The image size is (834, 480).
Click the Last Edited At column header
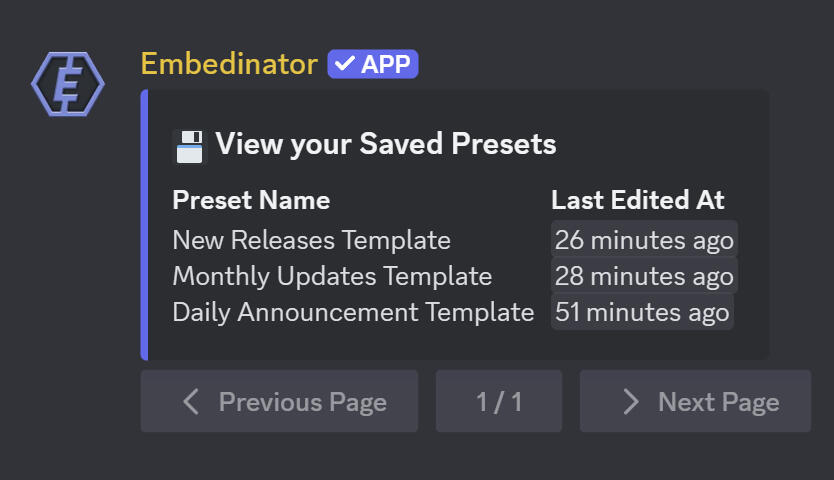pyautogui.click(x=638, y=201)
